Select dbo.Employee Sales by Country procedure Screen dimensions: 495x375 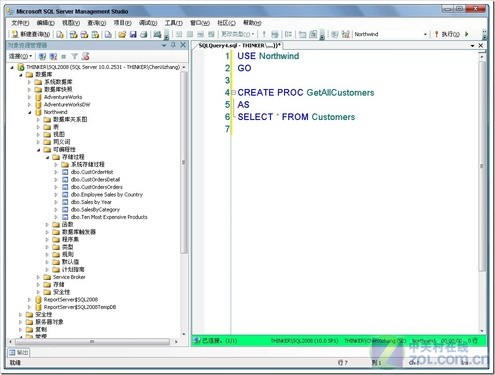click(x=107, y=195)
